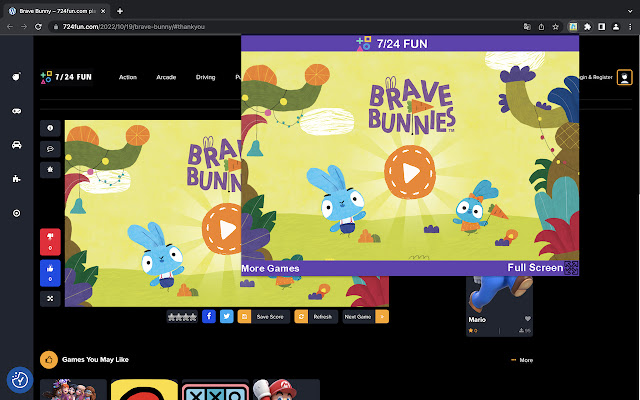640x400 pixels.
Task: Click the thumbs down dislike button
Action: point(51,242)
